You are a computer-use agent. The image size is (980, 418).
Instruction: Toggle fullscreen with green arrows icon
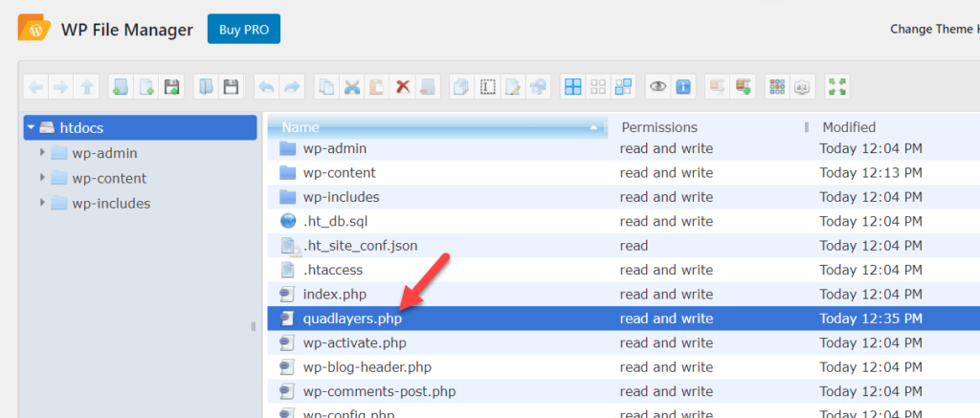pyautogui.click(x=836, y=87)
